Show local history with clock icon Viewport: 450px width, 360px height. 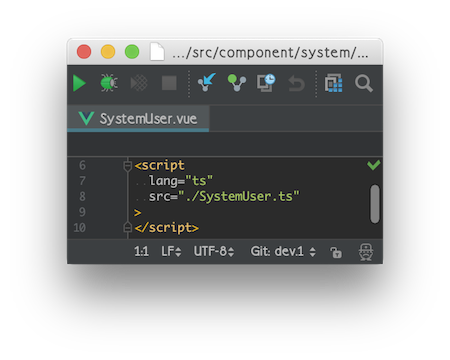pos(266,83)
